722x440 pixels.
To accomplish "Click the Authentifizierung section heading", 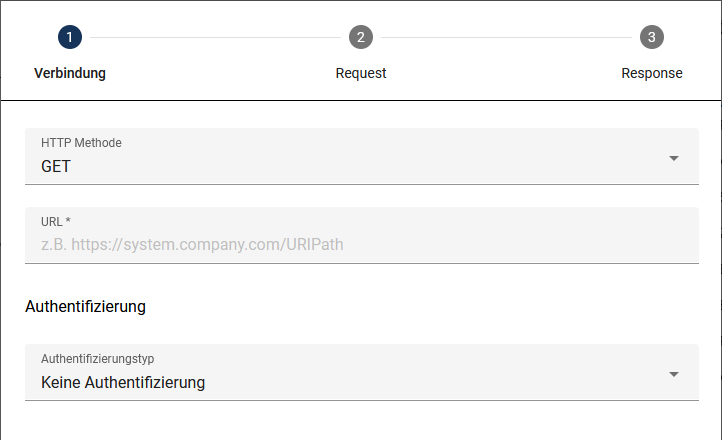I will [86, 306].
